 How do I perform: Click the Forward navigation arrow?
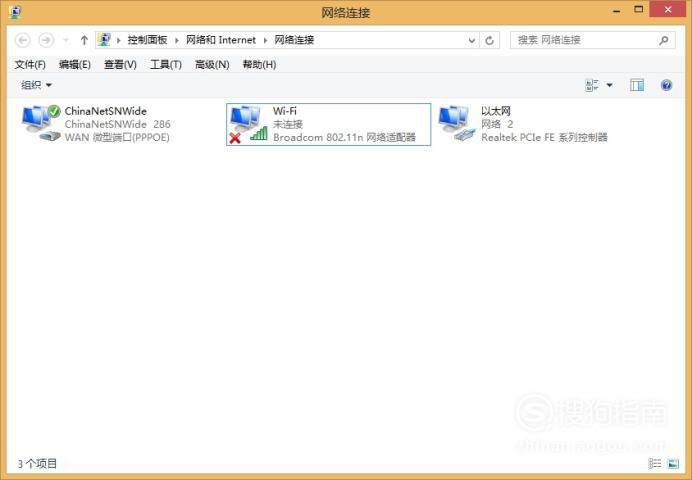46,40
